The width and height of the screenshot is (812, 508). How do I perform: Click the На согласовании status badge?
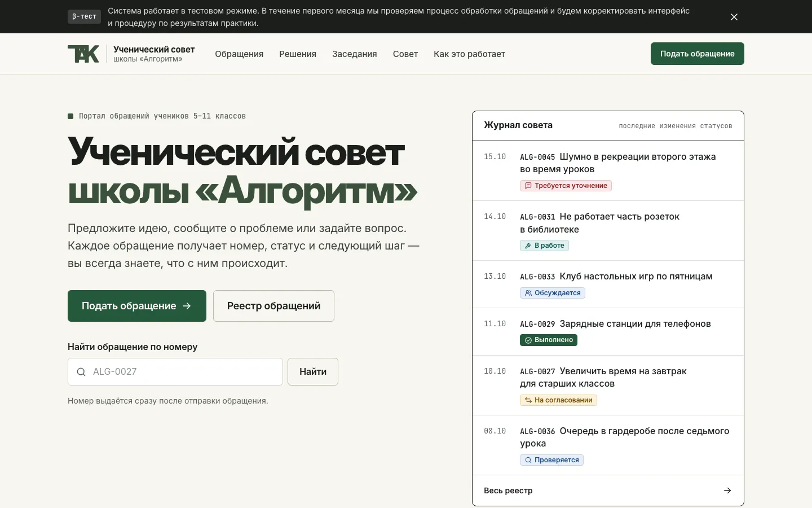coord(558,400)
